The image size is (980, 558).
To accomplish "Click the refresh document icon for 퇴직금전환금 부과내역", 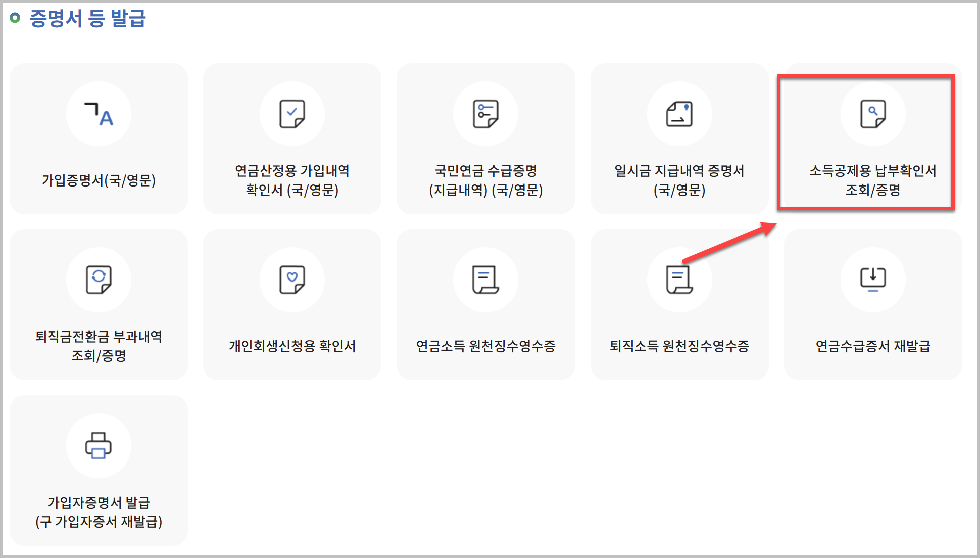I will click(99, 280).
